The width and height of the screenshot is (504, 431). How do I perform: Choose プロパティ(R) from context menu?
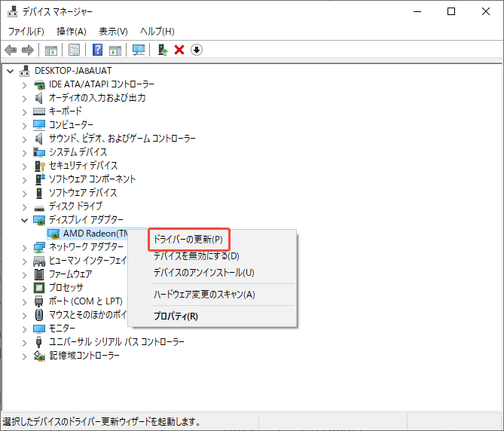pos(176,316)
